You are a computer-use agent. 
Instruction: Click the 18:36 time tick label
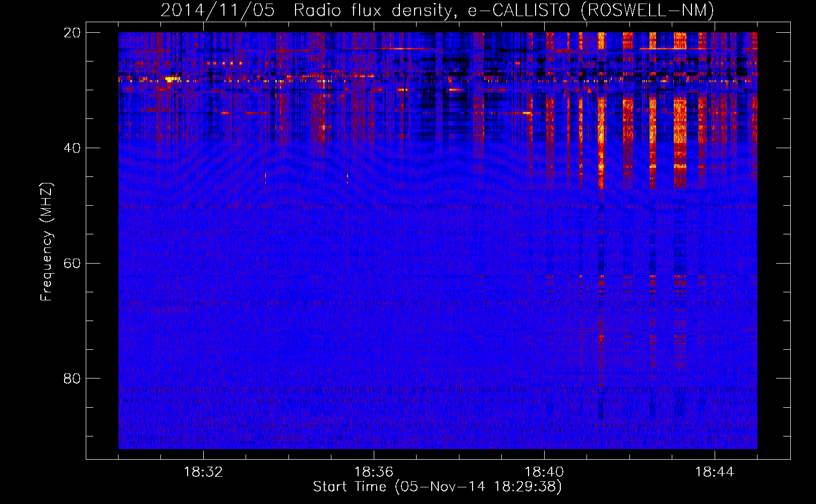click(374, 472)
